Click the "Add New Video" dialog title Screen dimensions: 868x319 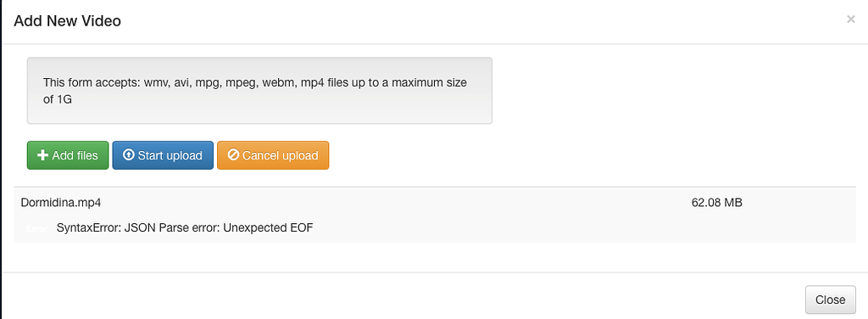pyautogui.click(x=68, y=21)
